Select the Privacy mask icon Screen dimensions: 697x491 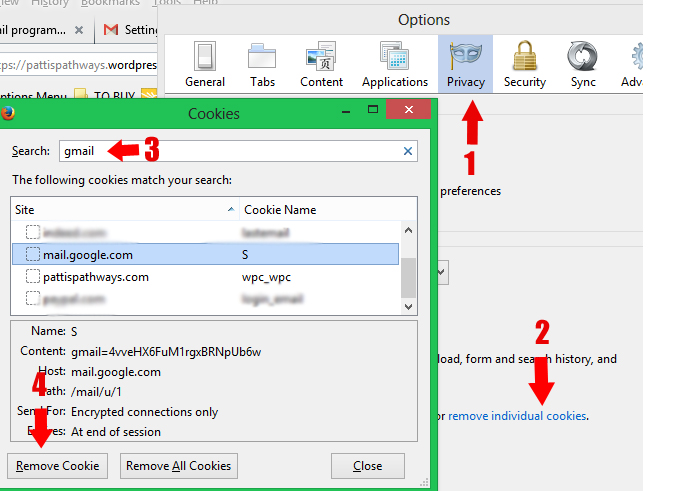coord(465,64)
